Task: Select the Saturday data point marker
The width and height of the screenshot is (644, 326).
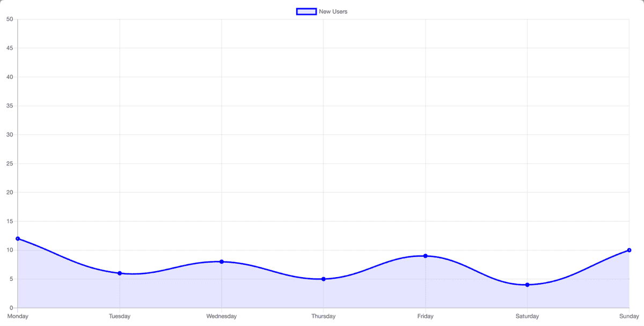Action: coord(528,285)
